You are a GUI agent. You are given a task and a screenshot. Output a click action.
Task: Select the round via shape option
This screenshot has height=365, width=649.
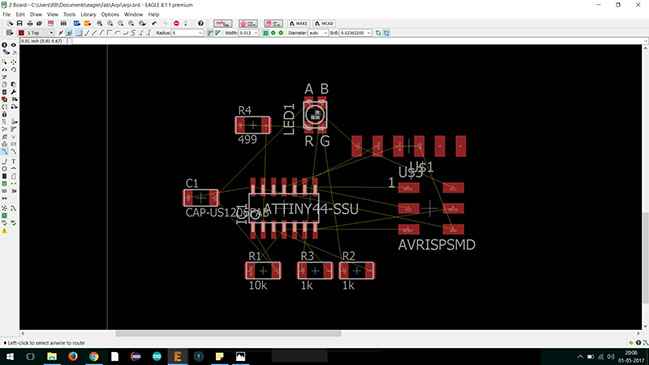coord(273,33)
